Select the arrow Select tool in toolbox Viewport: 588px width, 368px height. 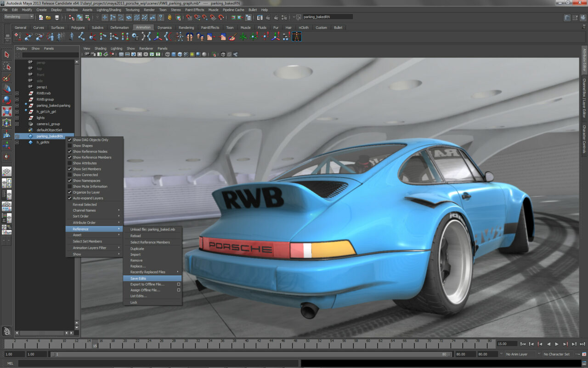(6, 55)
